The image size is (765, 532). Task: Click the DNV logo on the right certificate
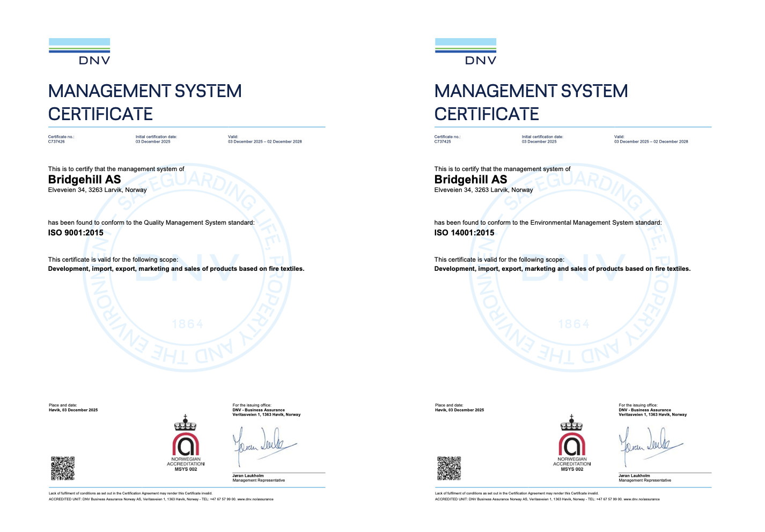click(466, 51)
